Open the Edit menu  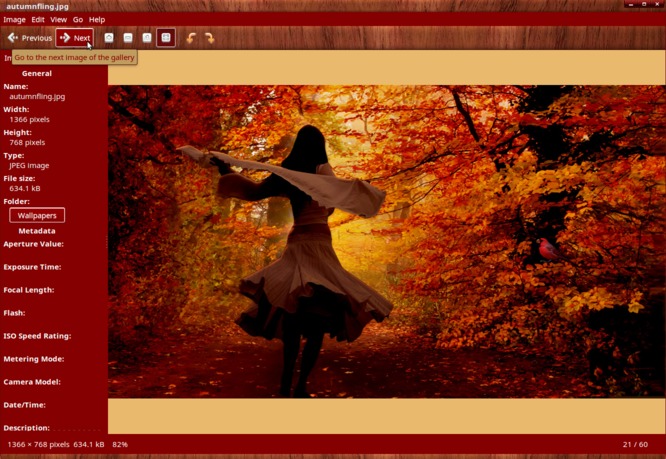tap(38, 20)
